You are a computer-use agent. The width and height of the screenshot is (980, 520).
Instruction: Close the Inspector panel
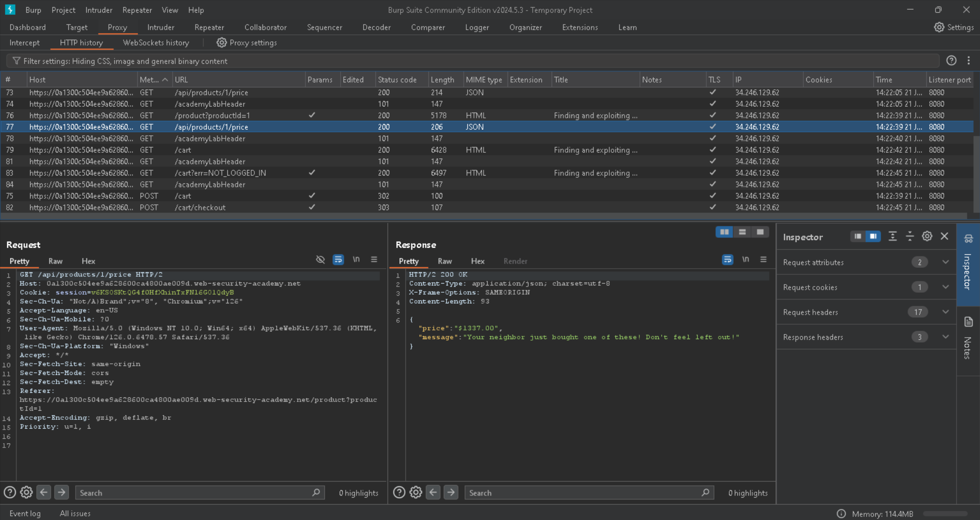coord(944,237)
